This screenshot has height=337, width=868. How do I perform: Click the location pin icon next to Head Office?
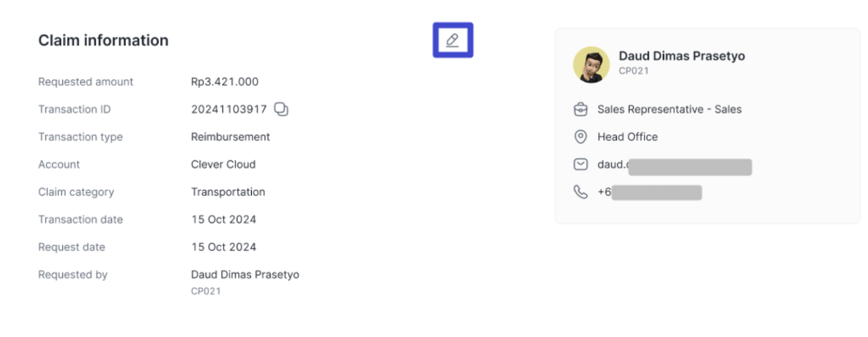(580, 137)
